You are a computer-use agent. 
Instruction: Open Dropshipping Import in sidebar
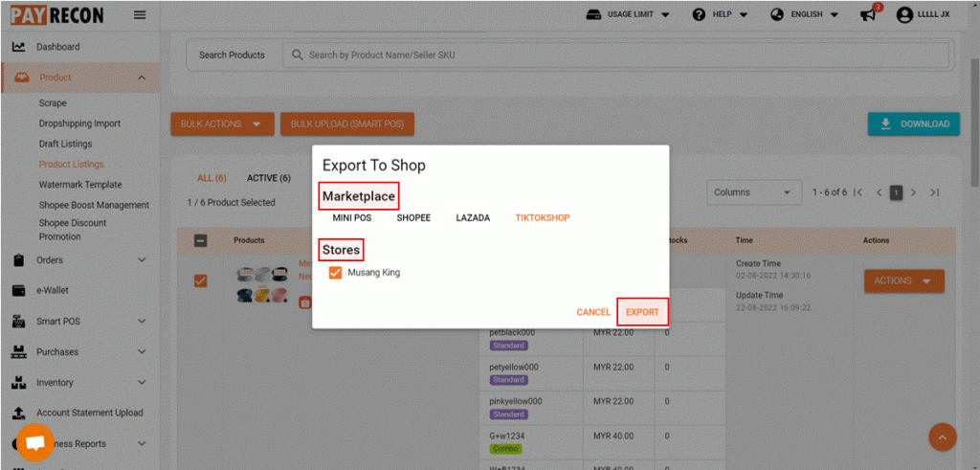79,123
